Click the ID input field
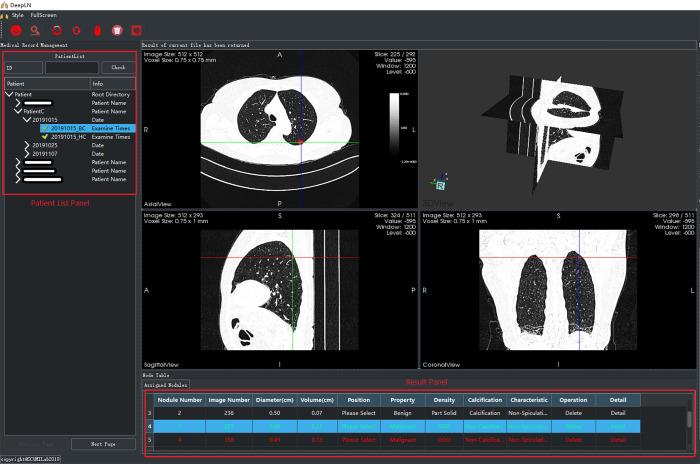 tap(71, 68)
